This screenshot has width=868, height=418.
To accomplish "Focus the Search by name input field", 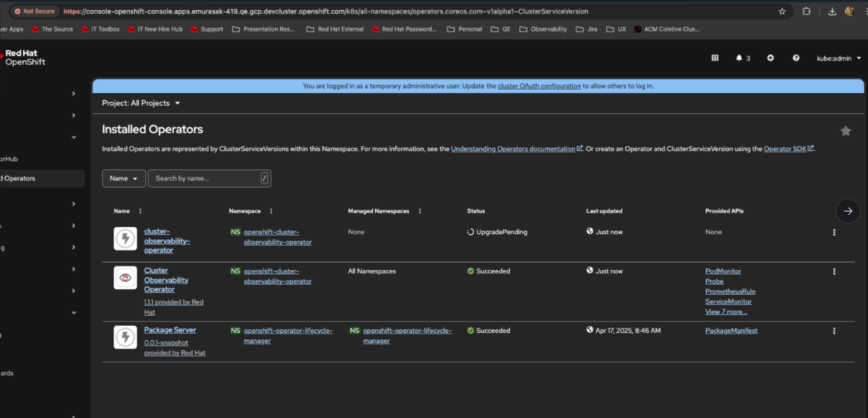I will click(209, 178).
